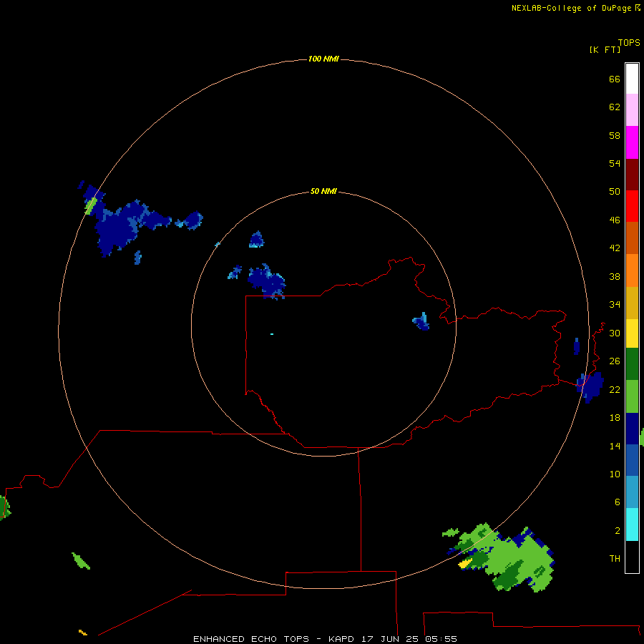The width and height of the screenshot is (644, 644).
Task: Click the cyan swatch beside 2
Action: click(632, 525)
